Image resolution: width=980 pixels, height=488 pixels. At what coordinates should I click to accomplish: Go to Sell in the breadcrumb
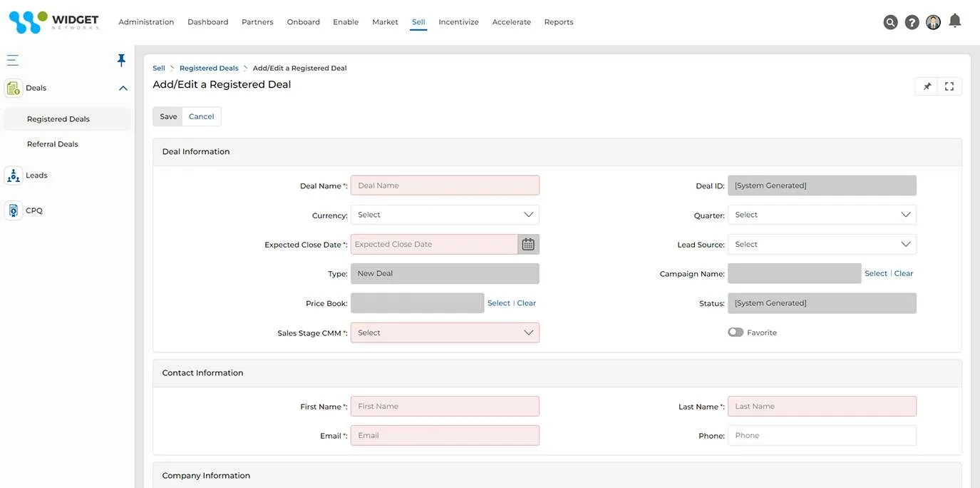pyautogui.click(x=159, y=68)
